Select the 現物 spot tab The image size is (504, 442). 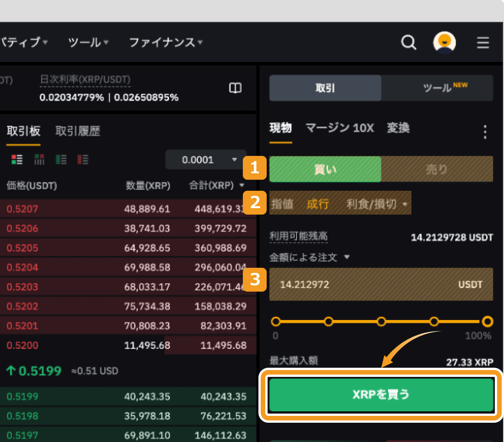280,128
